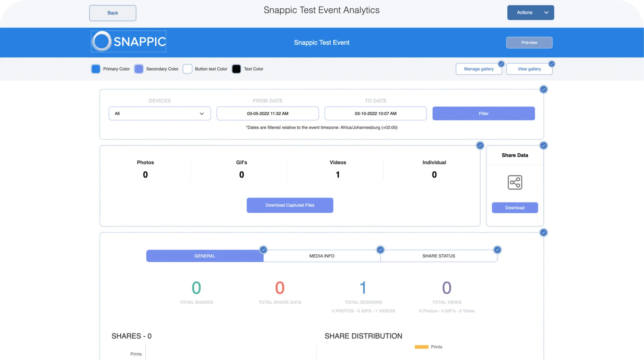This screenshot has height=360, width=644.
Task: Click the "0 PHOTOS - 0 GIFS - 1 VIDEOS" text
Action: click(x=363, y=311)
